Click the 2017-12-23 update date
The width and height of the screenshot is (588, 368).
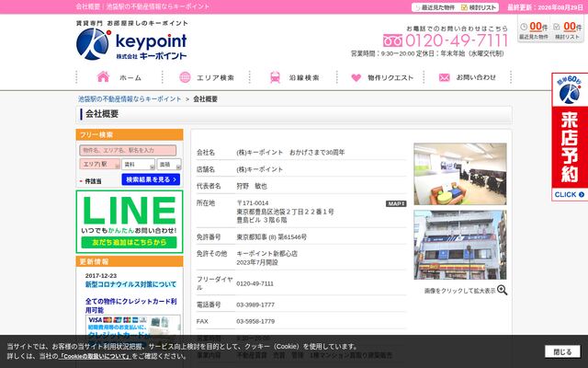[101, 276]
